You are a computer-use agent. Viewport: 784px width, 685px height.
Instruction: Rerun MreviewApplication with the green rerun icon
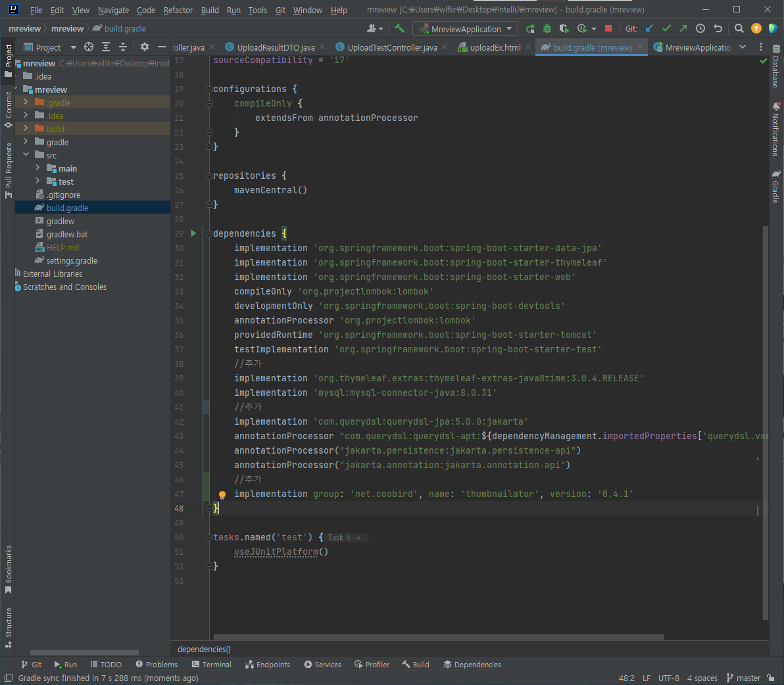click(x=531, y=28)
